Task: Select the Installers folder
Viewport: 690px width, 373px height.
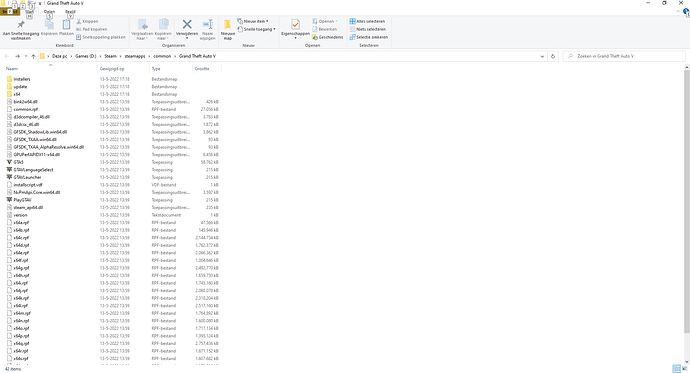Action: click(x=18, y=79)
